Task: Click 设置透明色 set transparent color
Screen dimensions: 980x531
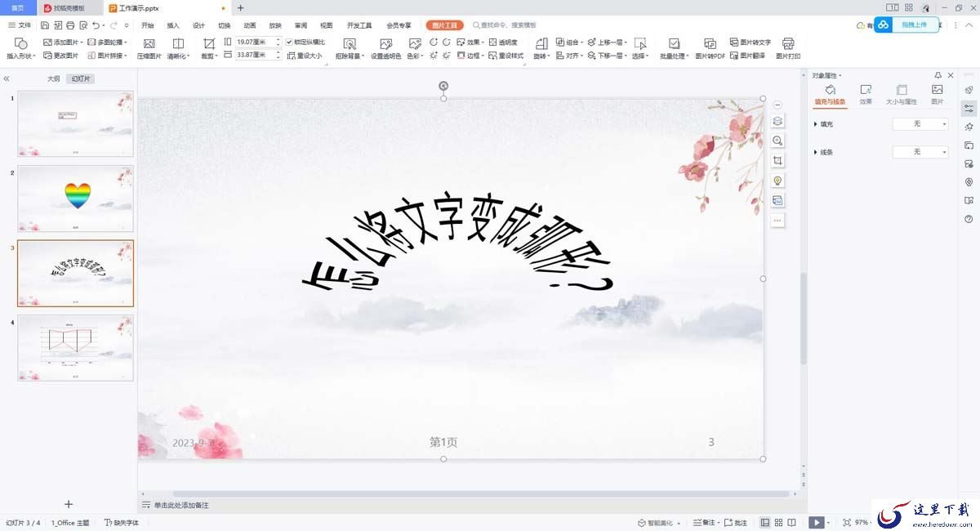Action: pos(385,49)
